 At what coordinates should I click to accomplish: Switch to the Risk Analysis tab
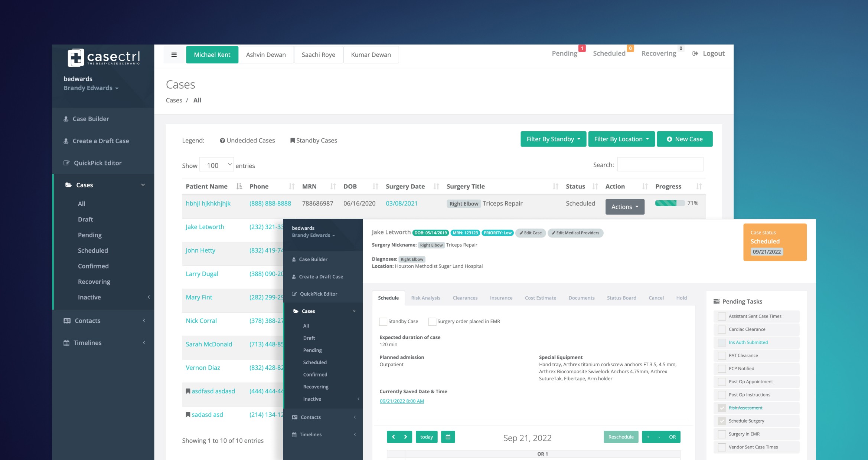(x=425, y=298)
